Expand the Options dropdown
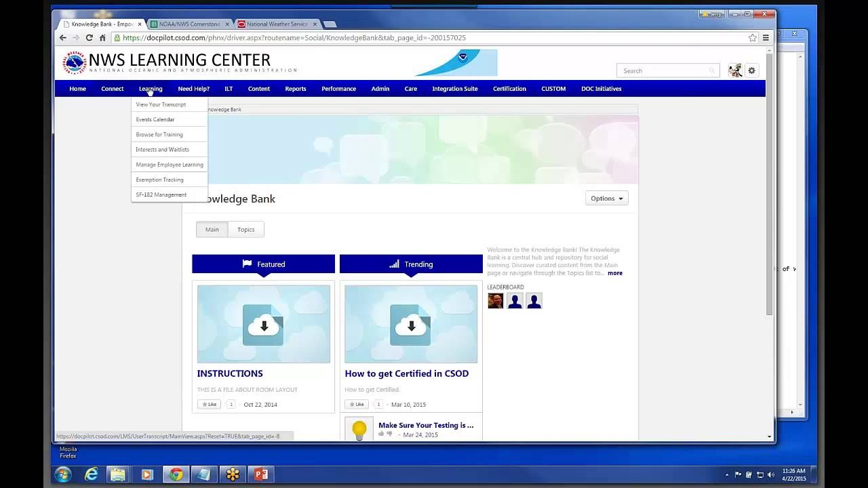Viewport: 868px width, 488px height. click(606, 199)
